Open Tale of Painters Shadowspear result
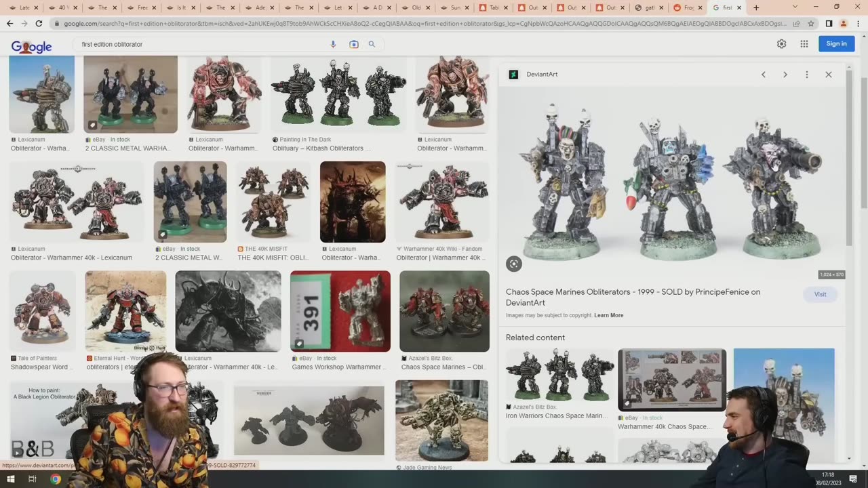Image resolution: width=868 pixels, height=488 pixels. pyautogui.click(x=43, y=311)
